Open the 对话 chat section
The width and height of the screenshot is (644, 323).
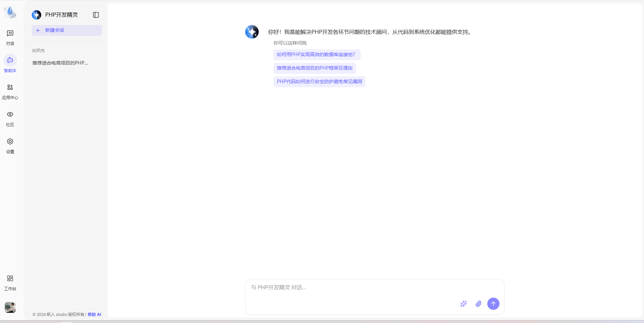(x=10, y=37)
